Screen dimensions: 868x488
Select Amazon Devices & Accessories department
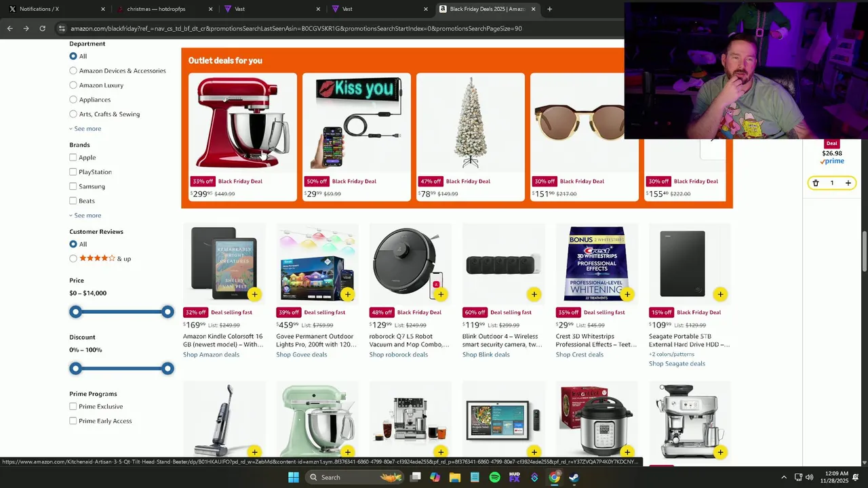(73, 70)
